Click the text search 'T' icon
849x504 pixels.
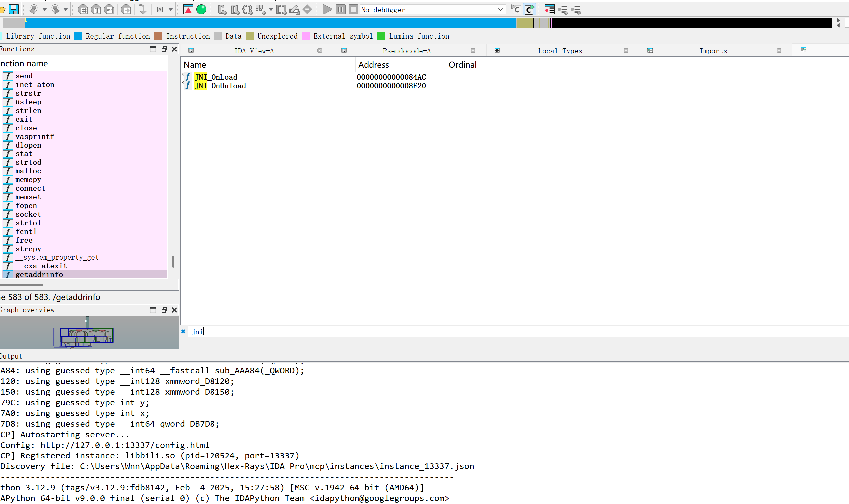coord(96,10)
